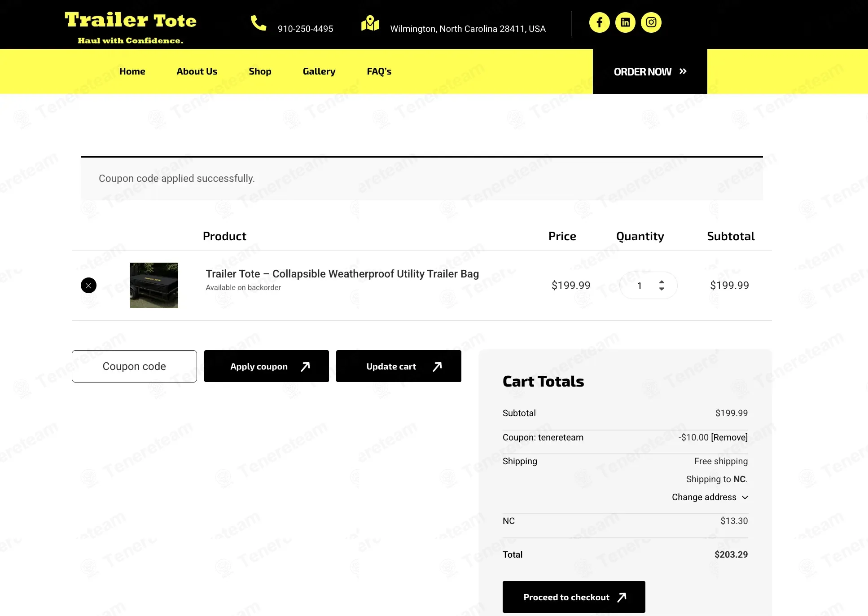Open the LinkedIn social icon
The height and width of the screenshot is (616, 868).
[625, 22]
